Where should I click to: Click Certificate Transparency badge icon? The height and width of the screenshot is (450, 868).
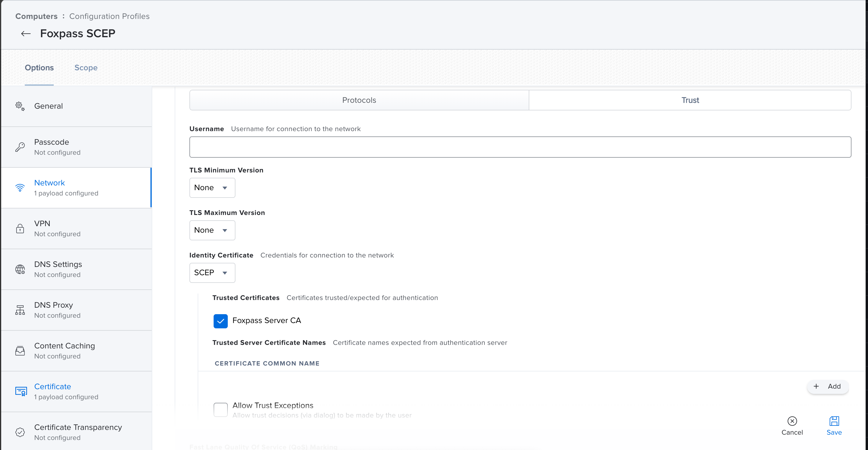[x=20, y=432]
